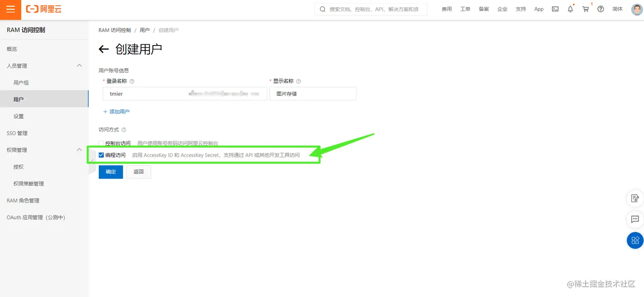This screenshot has width=644, height=297.
Task: Open the 工单 top menu
Action: click(x=465, y=9)
